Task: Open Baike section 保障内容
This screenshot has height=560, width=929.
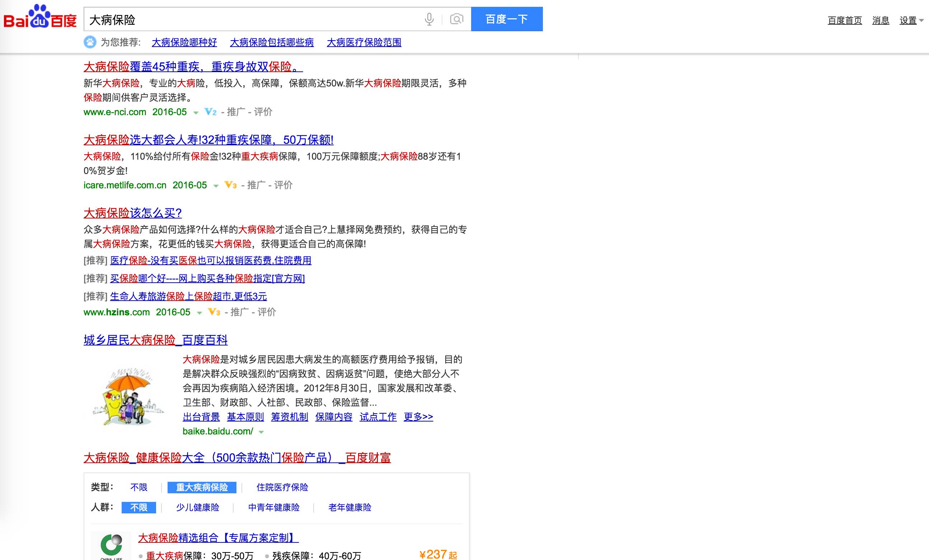Action: tap(334, 417)
